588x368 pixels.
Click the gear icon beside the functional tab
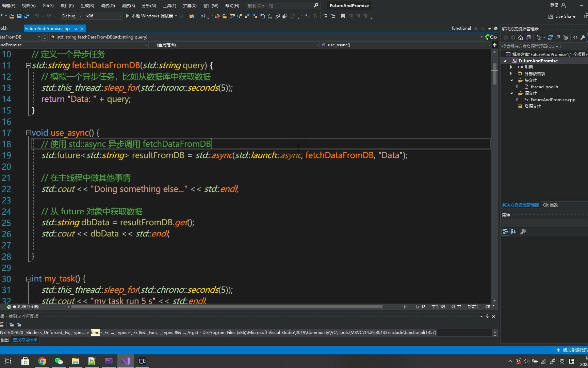tap(496, 29)
